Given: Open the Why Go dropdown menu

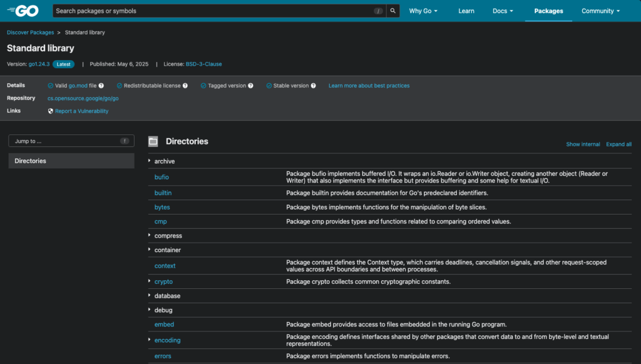Looking at the screenshot, I should pos(423,11).
